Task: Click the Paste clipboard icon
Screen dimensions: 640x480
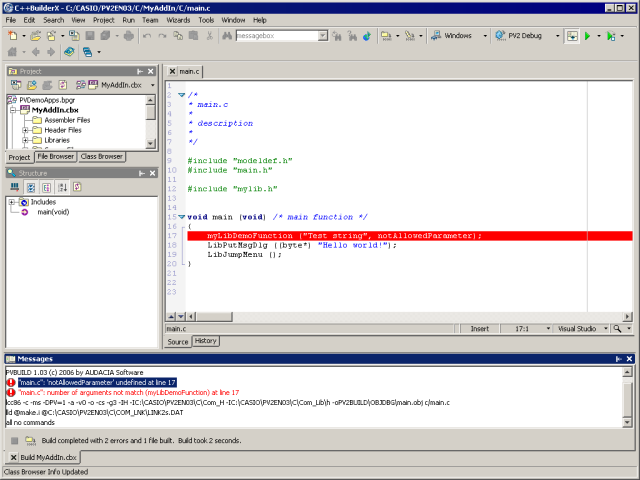Action: click(x=193, y=36)
